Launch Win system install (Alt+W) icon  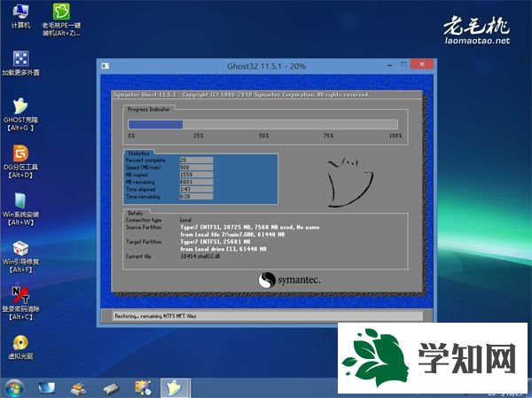20,209
